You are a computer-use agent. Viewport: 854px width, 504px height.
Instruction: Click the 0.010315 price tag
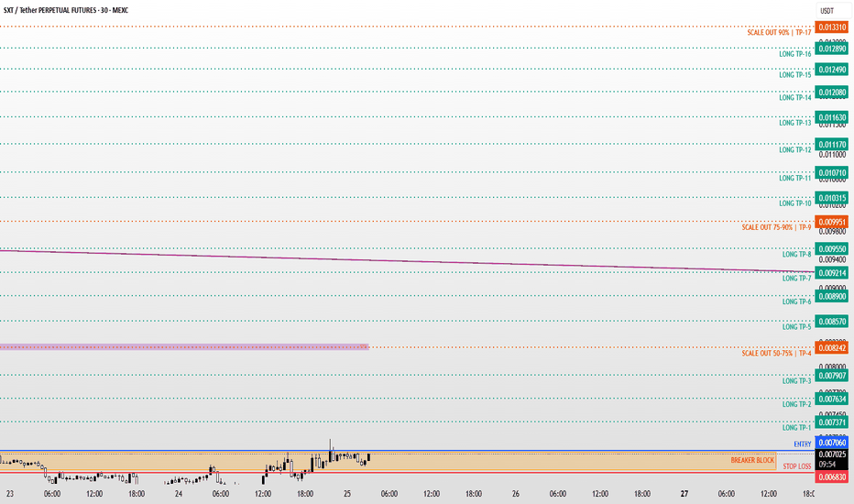pyautogui.click(x=832, y=198)
